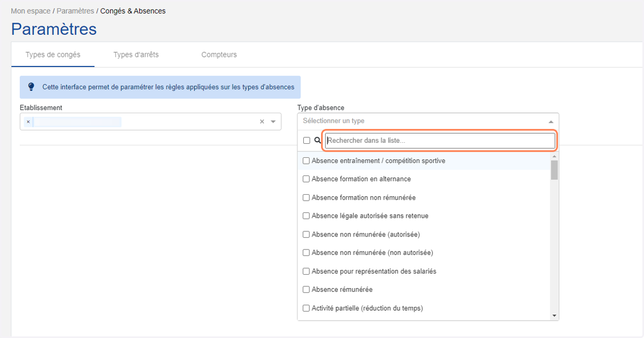Check Absence formation non rémunérée

coord(306,197)
